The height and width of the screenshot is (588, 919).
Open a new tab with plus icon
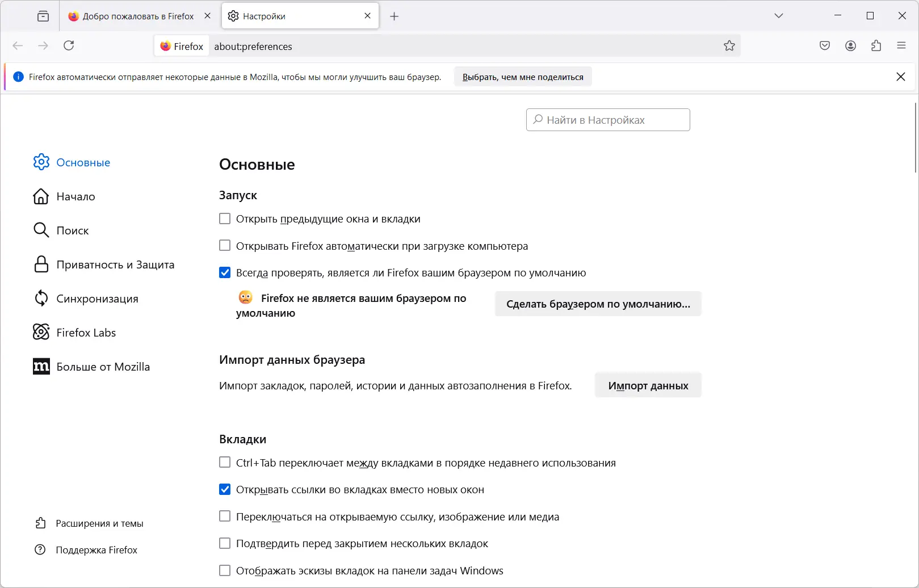click(395, 16)
